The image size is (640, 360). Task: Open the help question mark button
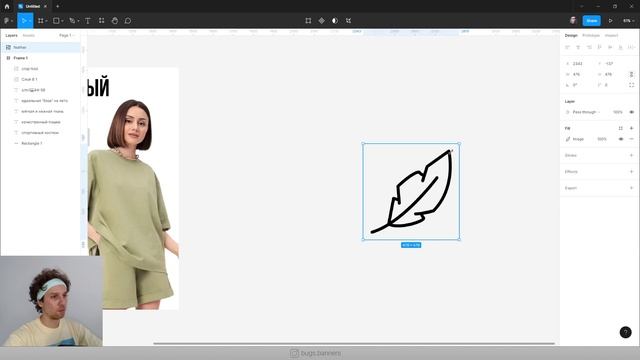[x=625, y=332]
